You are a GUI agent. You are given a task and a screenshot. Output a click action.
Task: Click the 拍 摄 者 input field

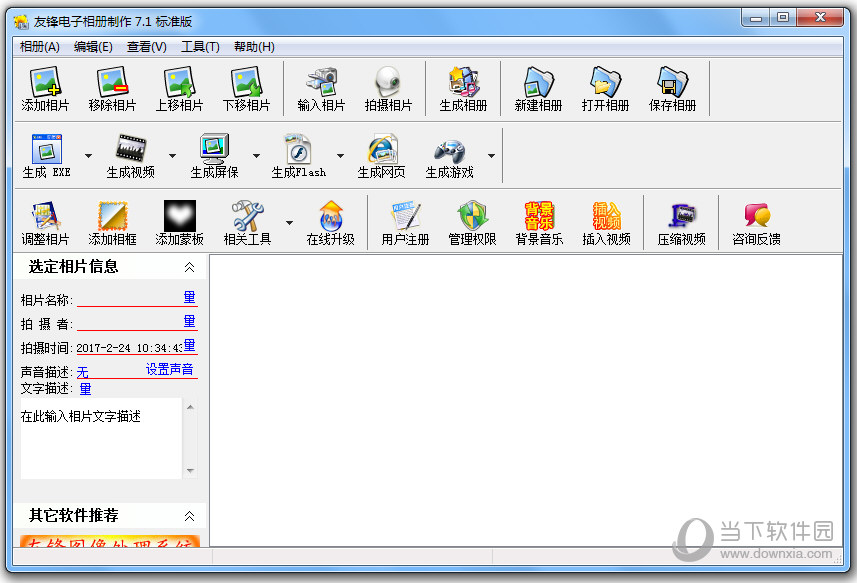130,322
